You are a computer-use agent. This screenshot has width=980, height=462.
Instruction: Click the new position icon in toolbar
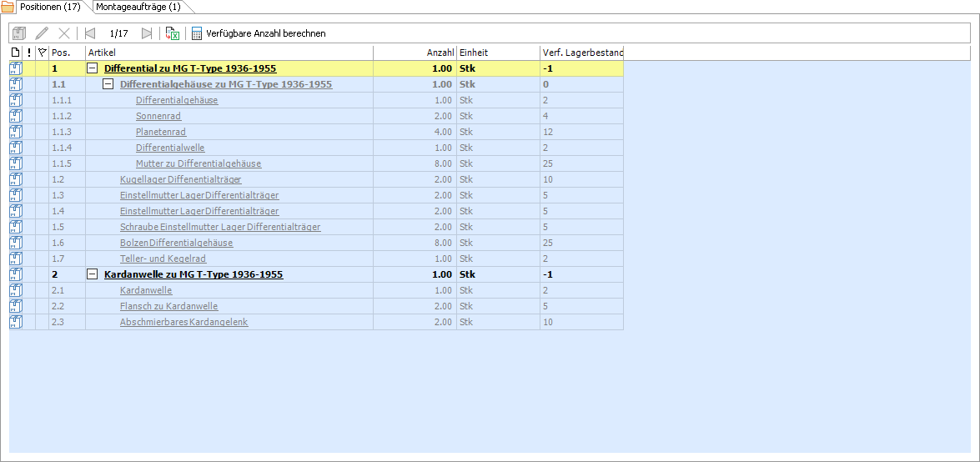coord(19,33)
